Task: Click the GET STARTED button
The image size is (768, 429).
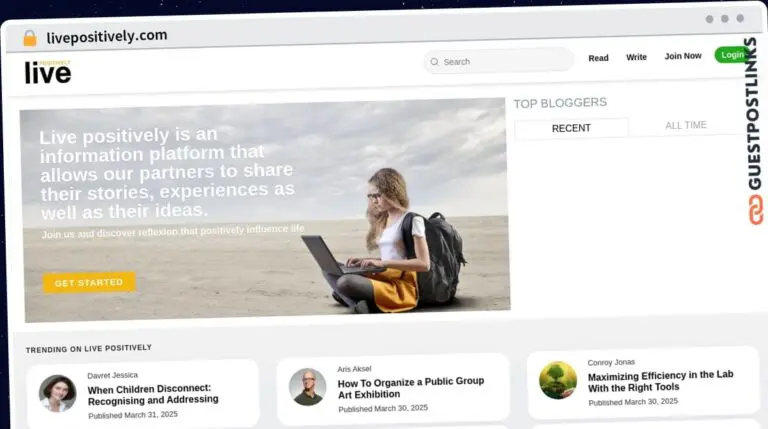Action: pyautogui.click(x=89, y=283)
